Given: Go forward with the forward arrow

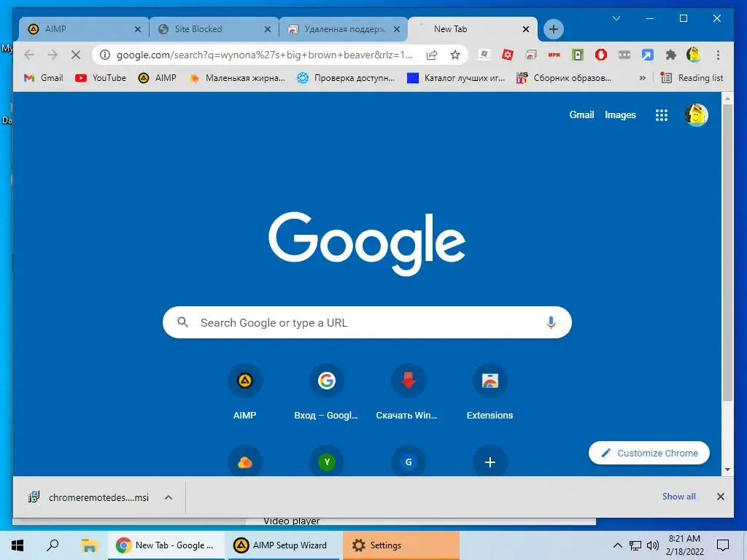Looking at the screenshot, I should click(x=53, y=55).
